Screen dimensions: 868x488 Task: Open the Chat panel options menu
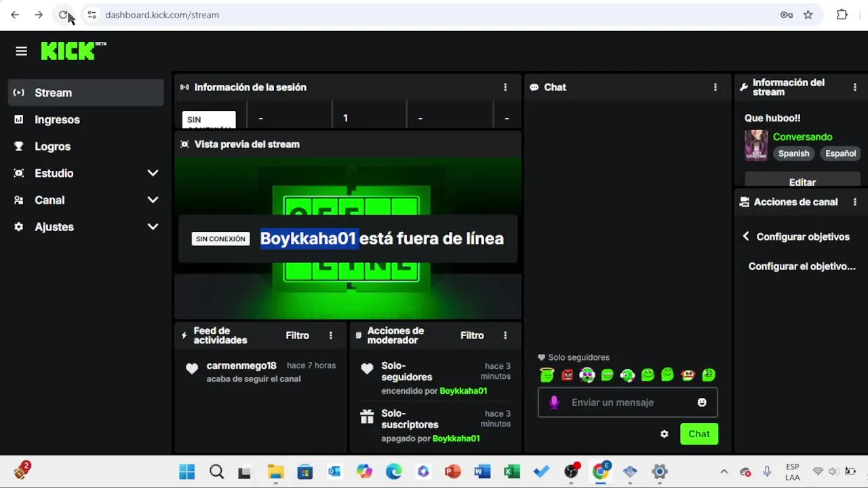click(x=715, y=87)
